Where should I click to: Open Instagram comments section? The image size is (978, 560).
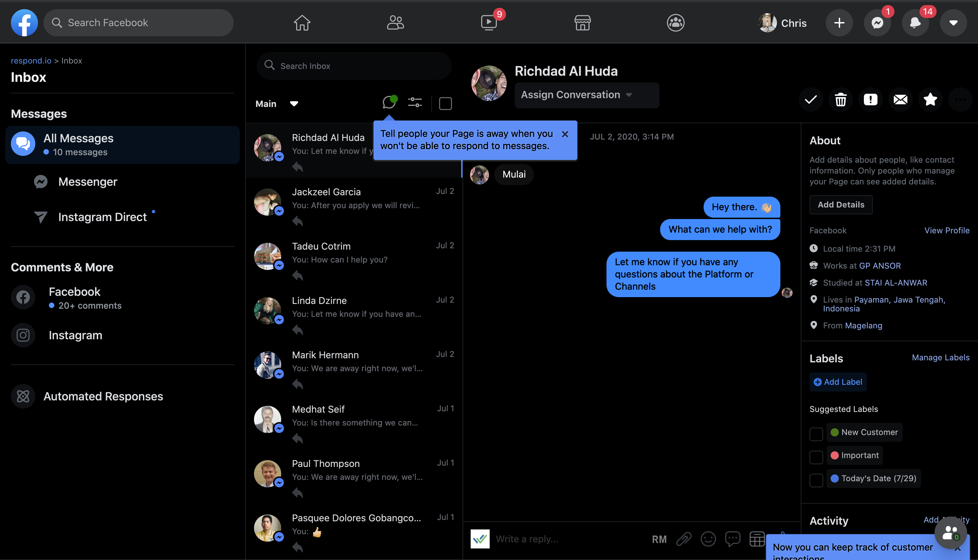click(57, 336)
